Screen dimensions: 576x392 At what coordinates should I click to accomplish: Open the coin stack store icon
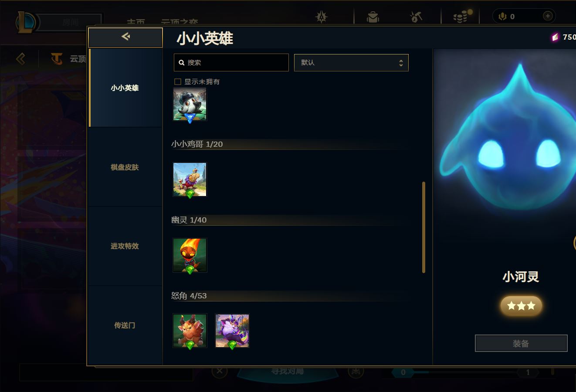click(462, 17)
